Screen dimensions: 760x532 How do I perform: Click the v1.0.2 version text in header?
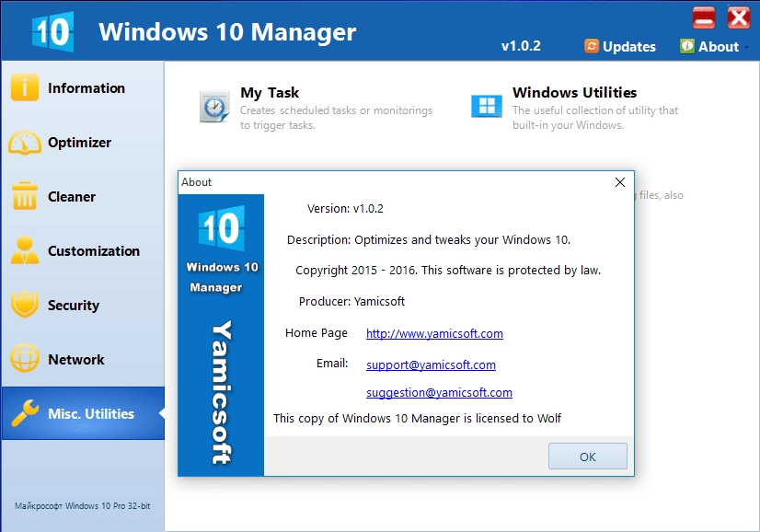tap(521, 46)
